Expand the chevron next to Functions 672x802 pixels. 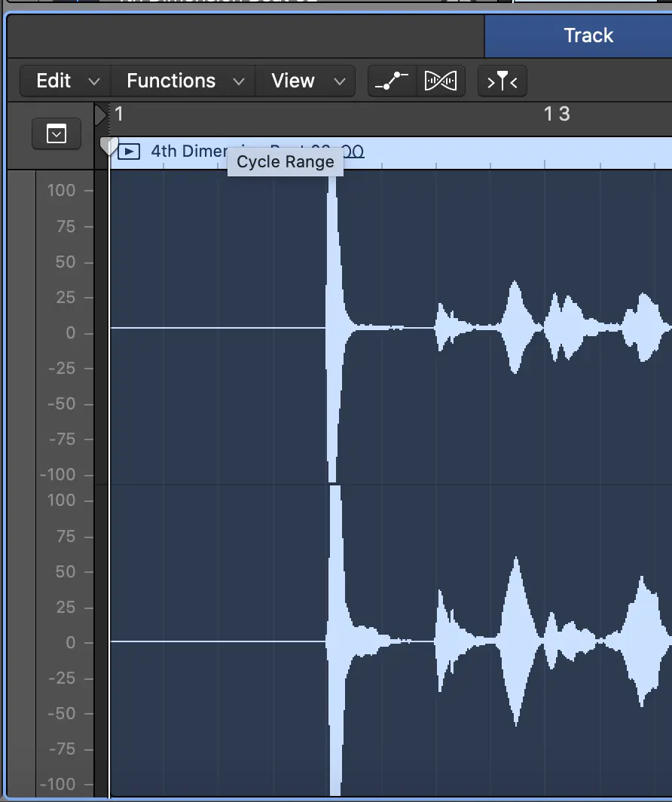pos(238,81)
